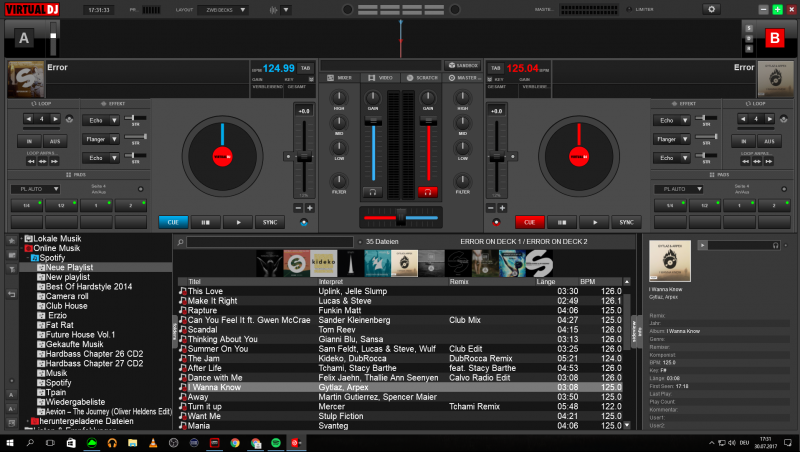Image resolution: width=800 pixels, height=452 pixels.
Task: Open VLC from the taskbar
Action: coord(153,442)
